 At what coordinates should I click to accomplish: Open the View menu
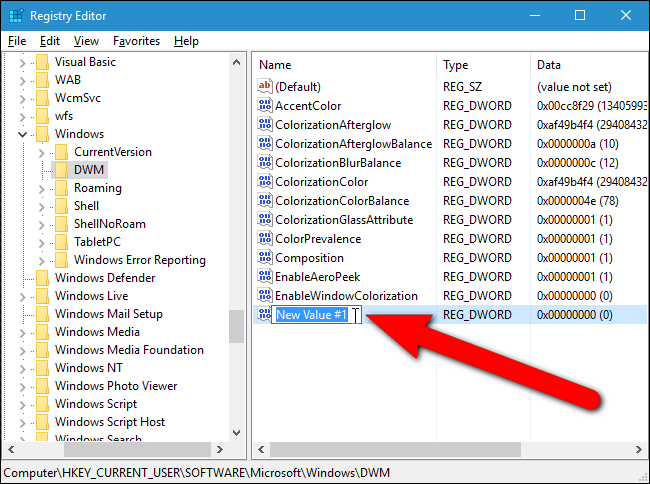point(86,41)
